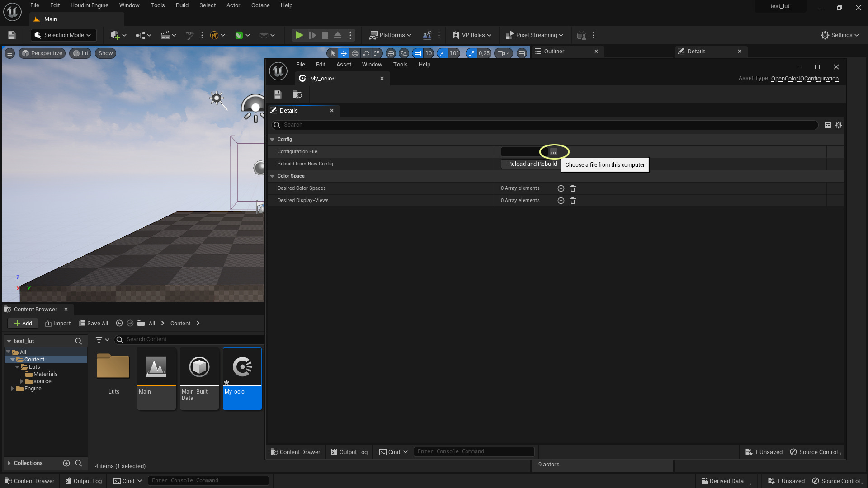The image size is (868, 488).
Task: Open the viewport Show menu
Action: pos(105,53)
